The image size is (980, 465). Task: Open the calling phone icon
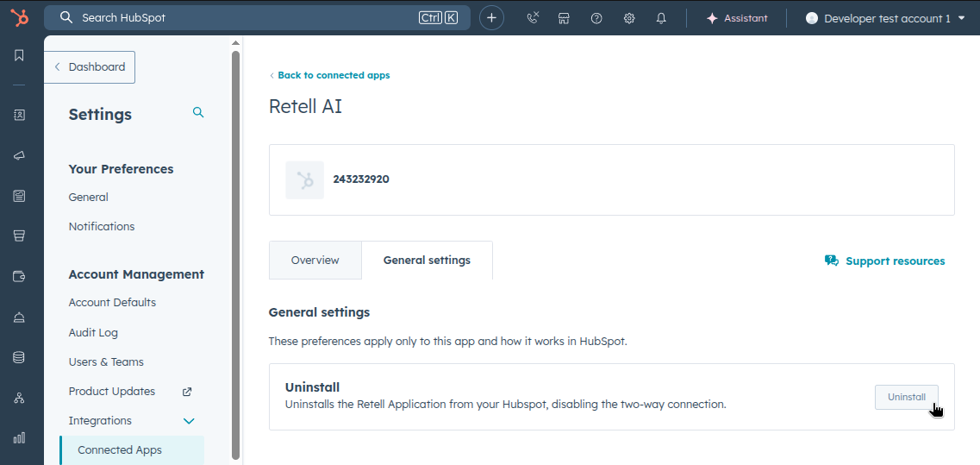[x=533, y=18]
